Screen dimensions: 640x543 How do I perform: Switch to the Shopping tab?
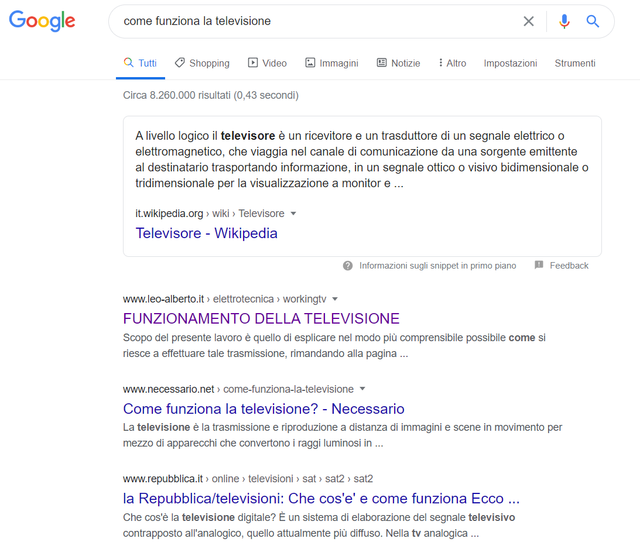coord(202,63)
